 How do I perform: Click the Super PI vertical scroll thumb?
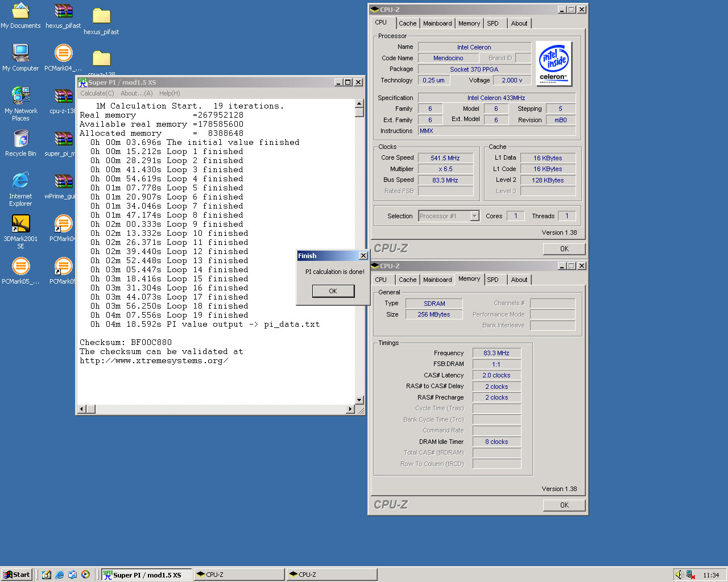pos(359,112)
